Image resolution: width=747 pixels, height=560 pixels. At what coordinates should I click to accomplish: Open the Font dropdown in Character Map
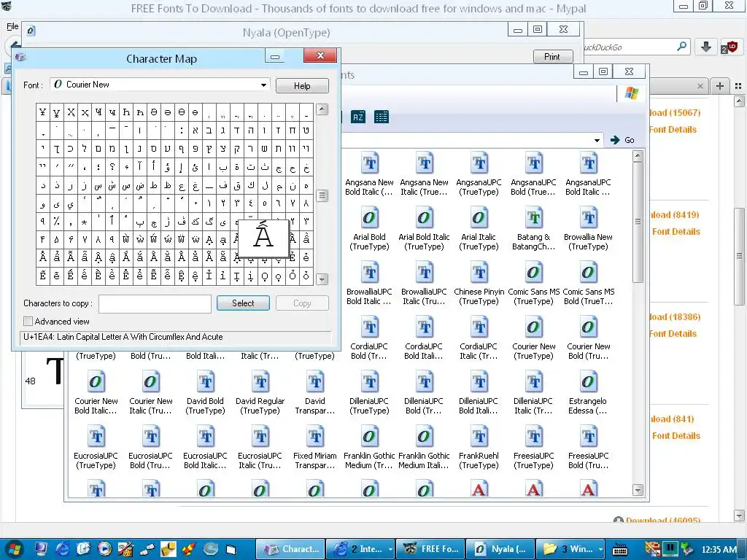(x=263, y=85)
